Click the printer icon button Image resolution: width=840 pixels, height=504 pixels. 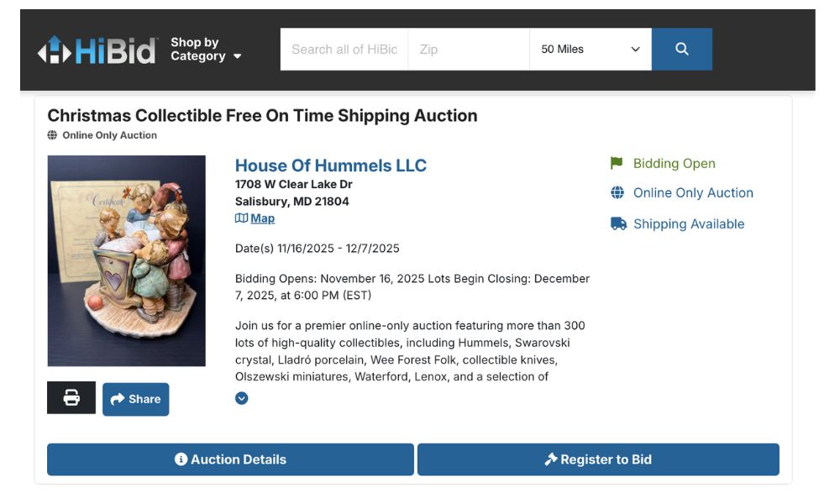tap(71, 398)
